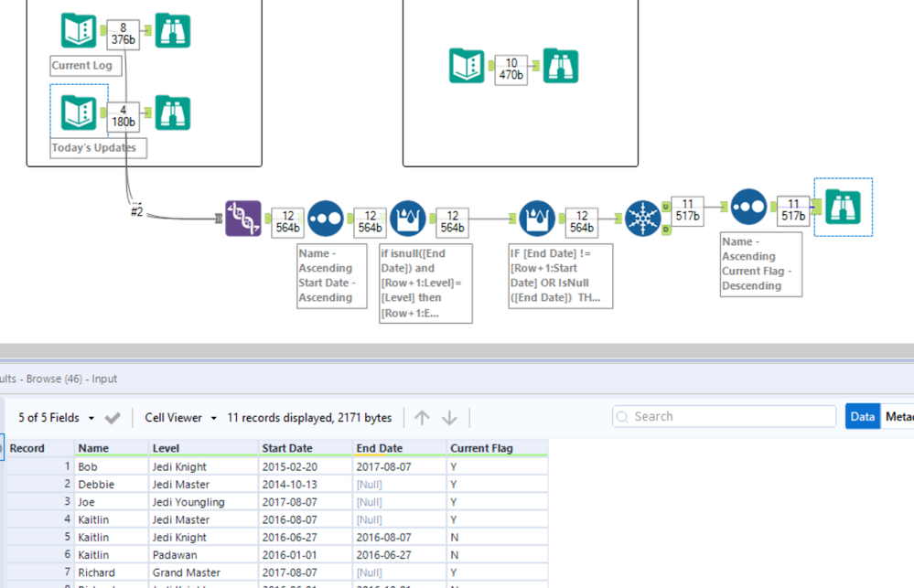The image size is (914, 588).
Task: Click the checkmark apply icon beside Fields
Action: click(x=113, y=418)
